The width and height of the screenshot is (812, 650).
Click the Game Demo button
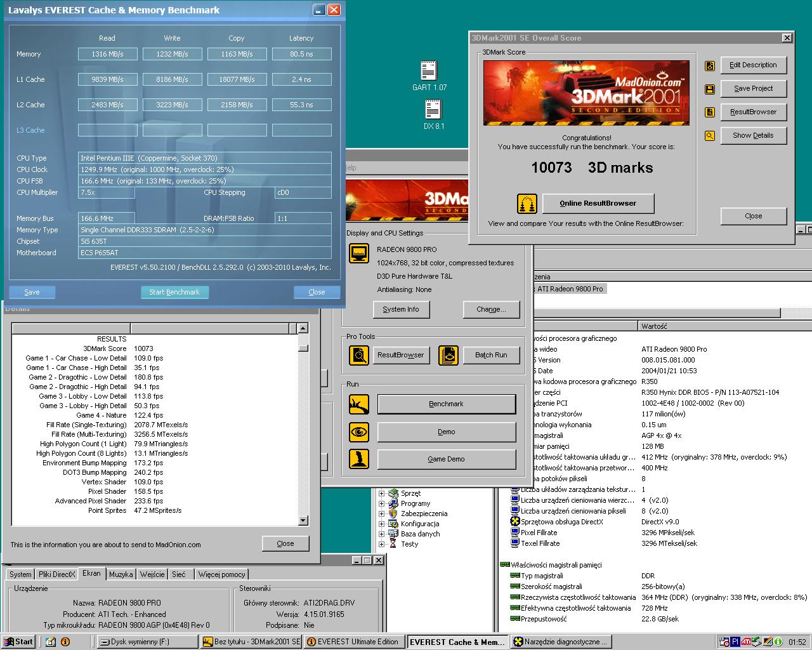[x=446, y=459]
